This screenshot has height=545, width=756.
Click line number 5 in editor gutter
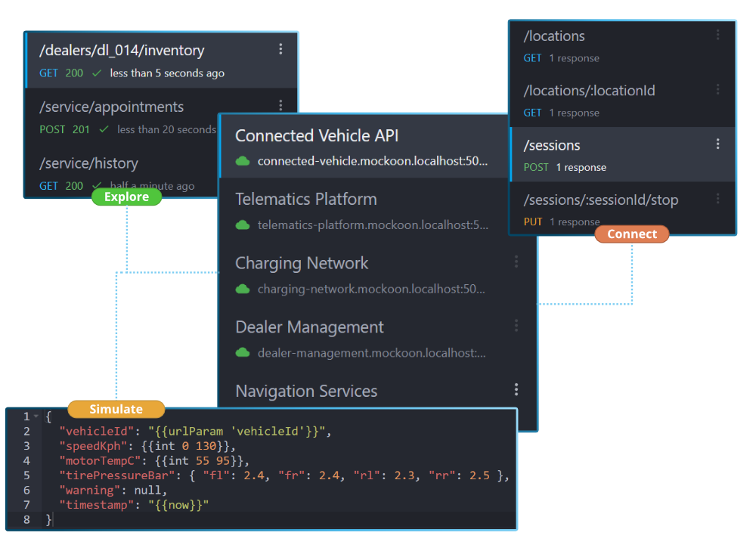point(26,475)
